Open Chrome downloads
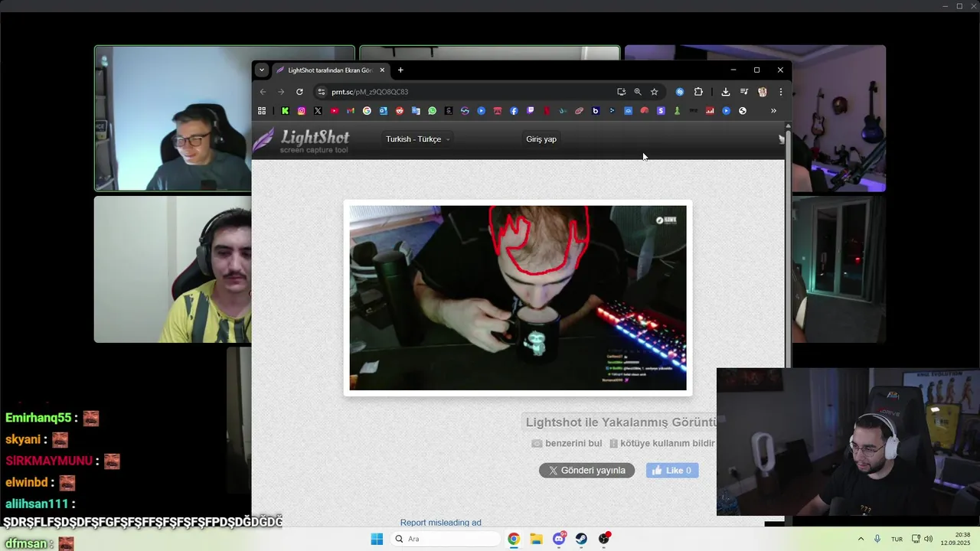980x551 pixels. pyautogui.click(x=726, y=92)
